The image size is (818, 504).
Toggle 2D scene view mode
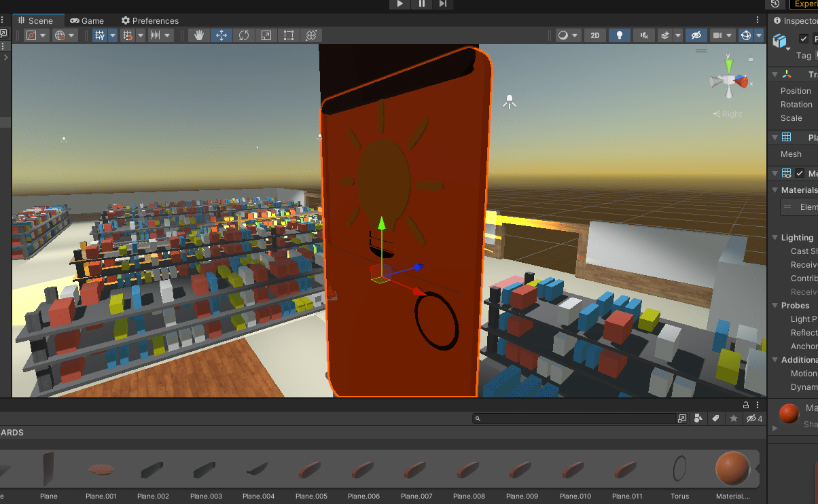click(x=594, y=35)
